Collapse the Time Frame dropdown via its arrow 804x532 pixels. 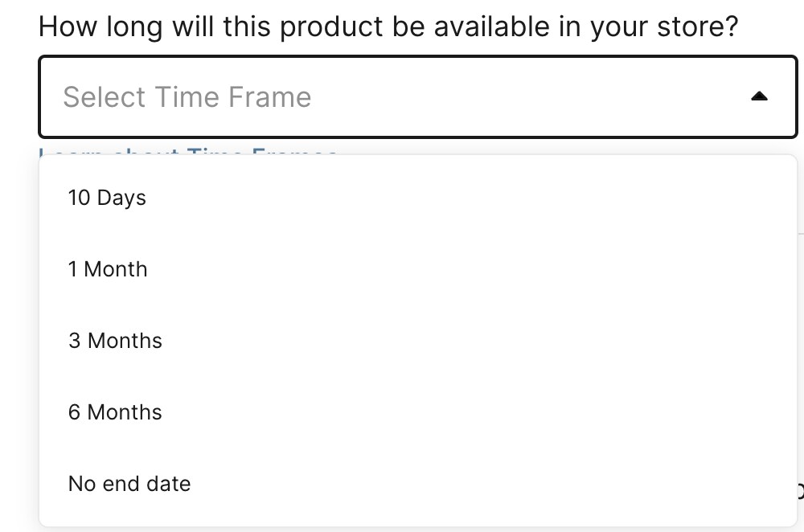tap(760, 96)
